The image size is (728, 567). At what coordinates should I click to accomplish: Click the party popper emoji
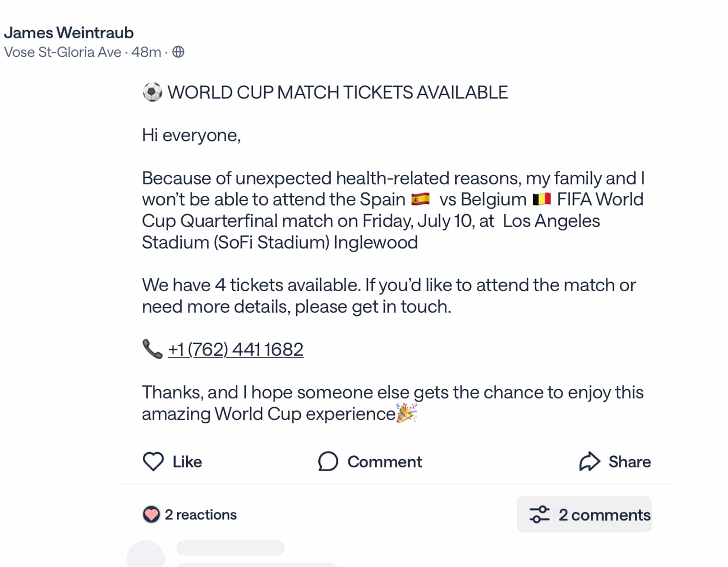pos(407,413)
